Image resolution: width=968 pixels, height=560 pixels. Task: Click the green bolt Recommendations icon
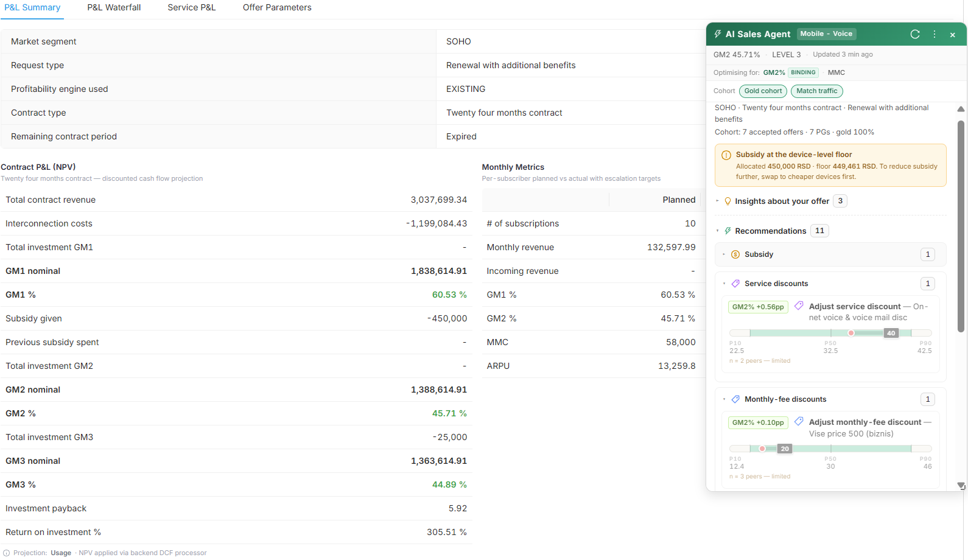point(728,231)
